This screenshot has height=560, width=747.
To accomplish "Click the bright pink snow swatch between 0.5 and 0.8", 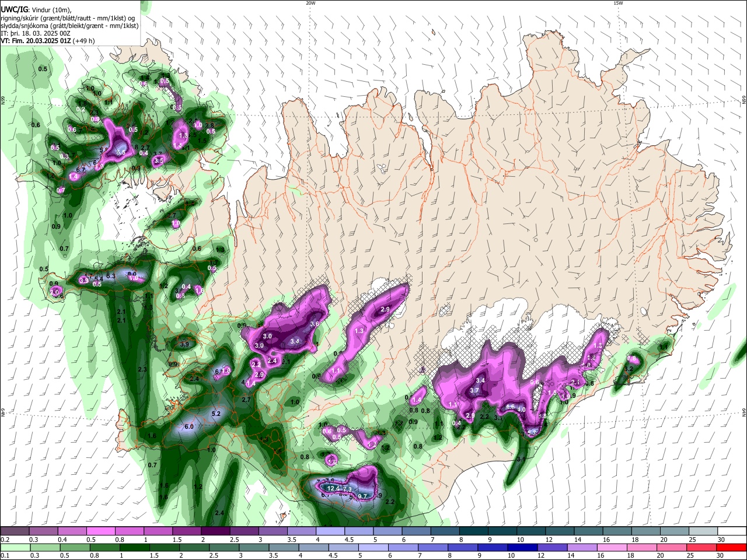I will pyautogui.click(x=100, y=531).
